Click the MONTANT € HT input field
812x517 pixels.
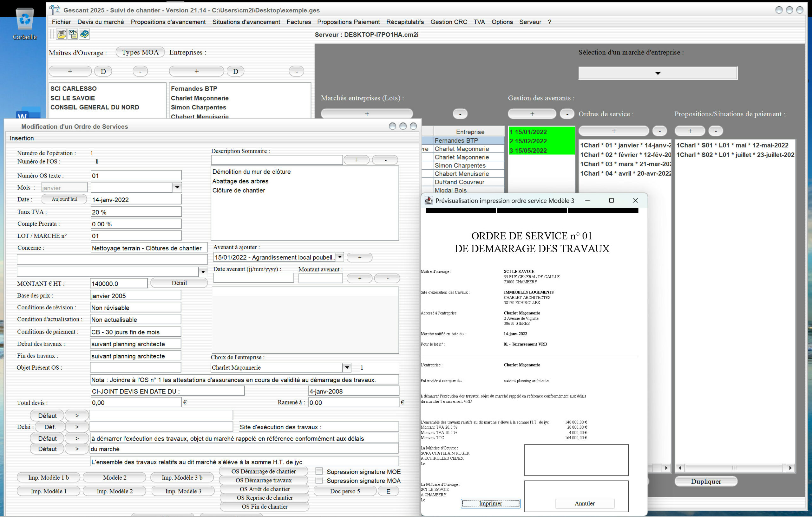[119, 283]
